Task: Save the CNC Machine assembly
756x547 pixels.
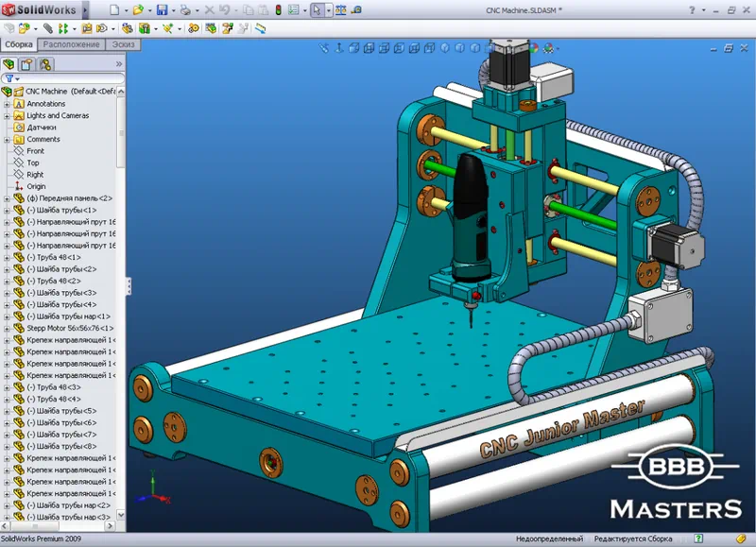Action: (162, 9)
